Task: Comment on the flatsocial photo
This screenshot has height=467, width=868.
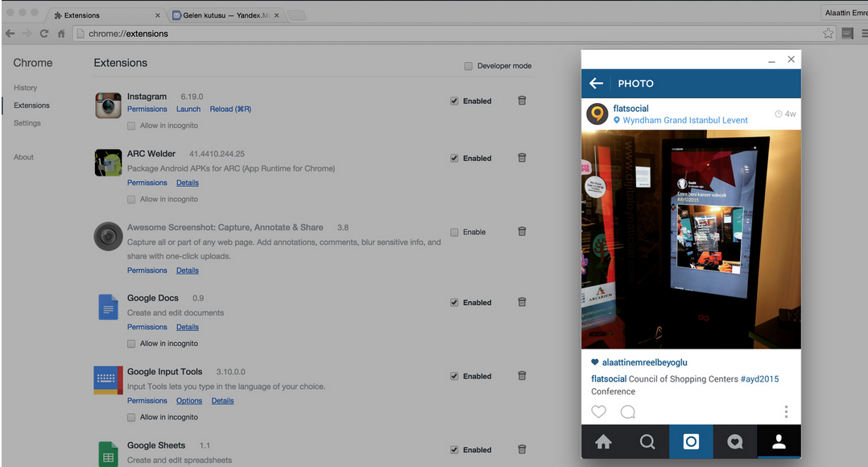Action: point(628,411)
